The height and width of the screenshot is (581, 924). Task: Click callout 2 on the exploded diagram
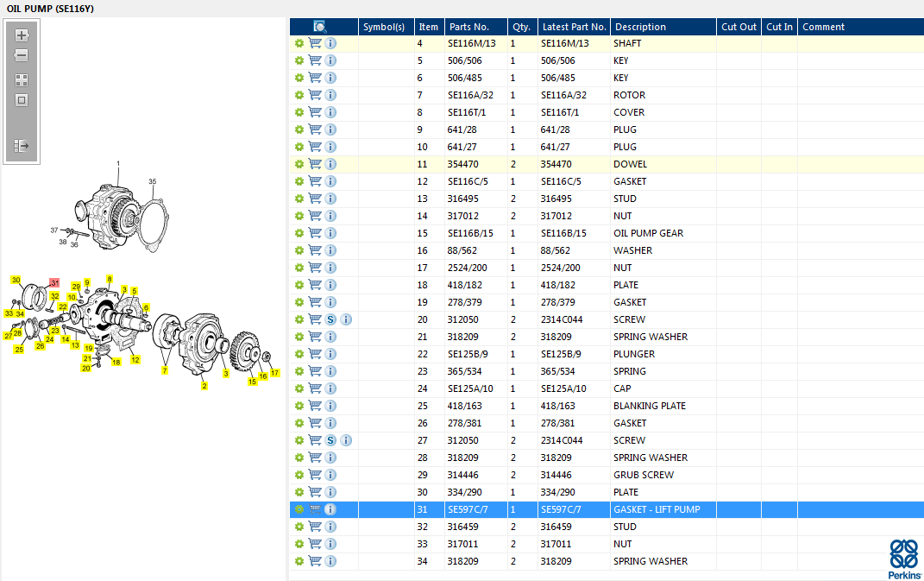click(x=204, y=386)
